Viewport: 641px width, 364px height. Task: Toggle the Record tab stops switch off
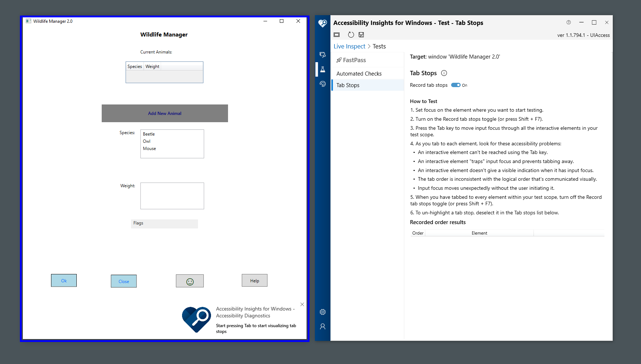(456, 85)
